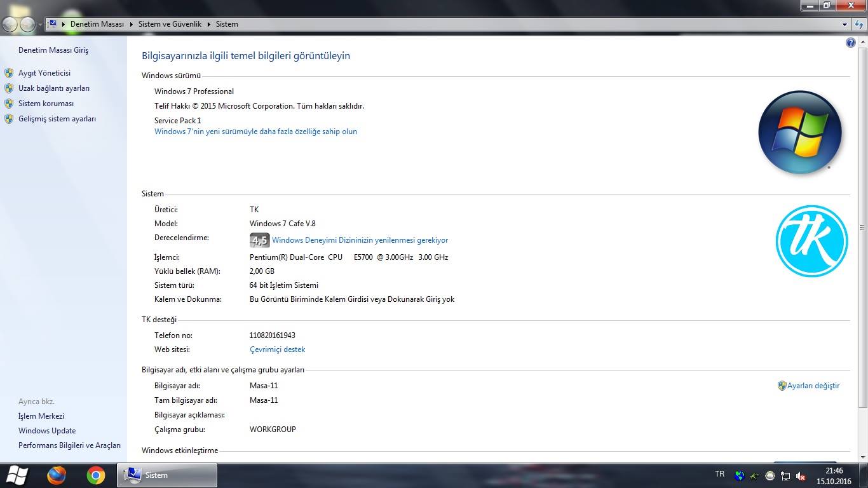Click the vertical scrollbar thumb of System window
The width and height of the screenshot is (868, 488).
pos(862,227)
